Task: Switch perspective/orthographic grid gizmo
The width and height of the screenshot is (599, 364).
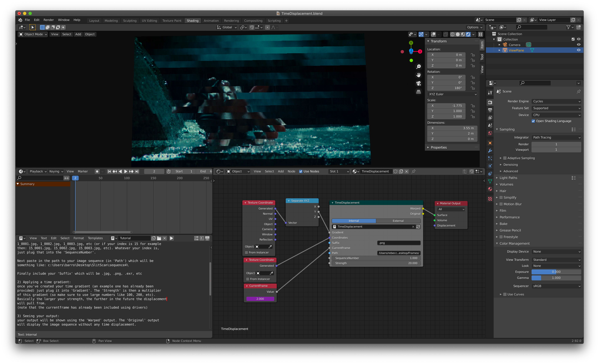Action: coord(418,92)
